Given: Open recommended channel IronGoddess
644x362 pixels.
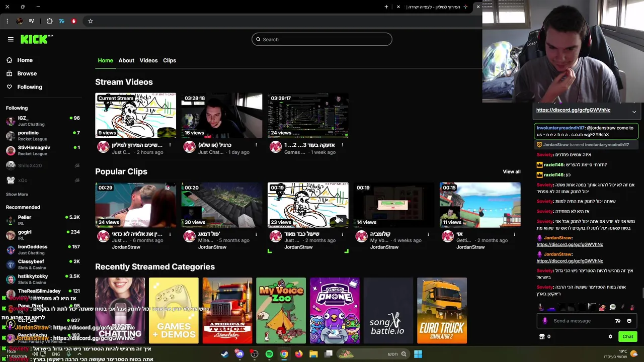Looking at the screenshot, I should click(x=43, y=249).
